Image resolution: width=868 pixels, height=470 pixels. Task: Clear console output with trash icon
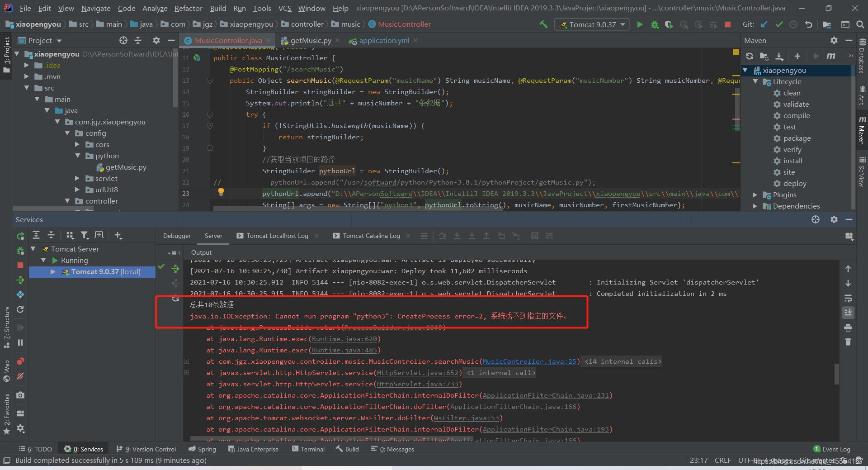point(848,342)
